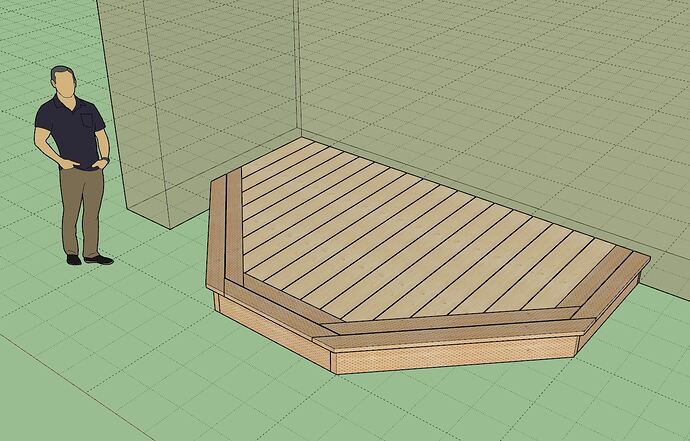Screen dimensions: 690x441
Task: Select the standing man scale figure
Action: (73, 165)
